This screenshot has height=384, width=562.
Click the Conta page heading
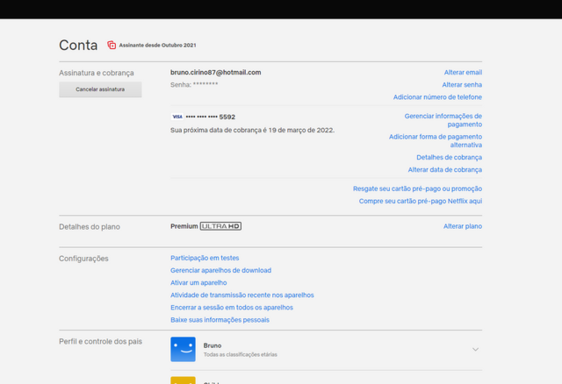pyautogui.click(x=78, y=45)
